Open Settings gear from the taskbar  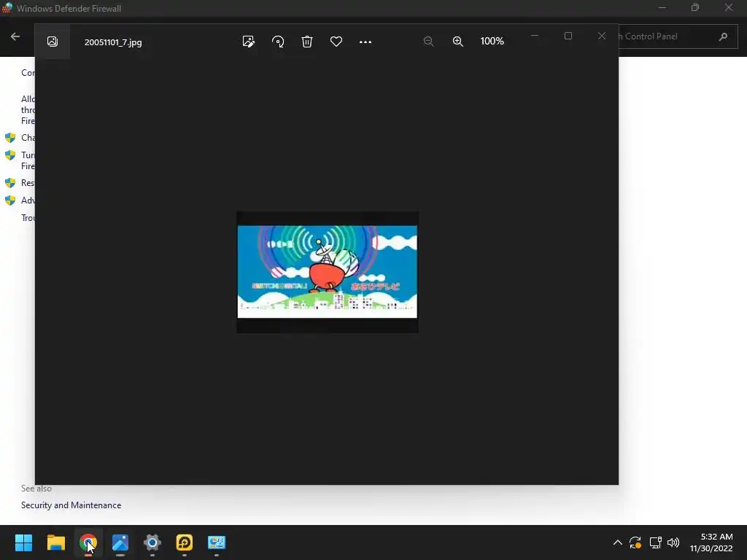(x=152, y=542)
